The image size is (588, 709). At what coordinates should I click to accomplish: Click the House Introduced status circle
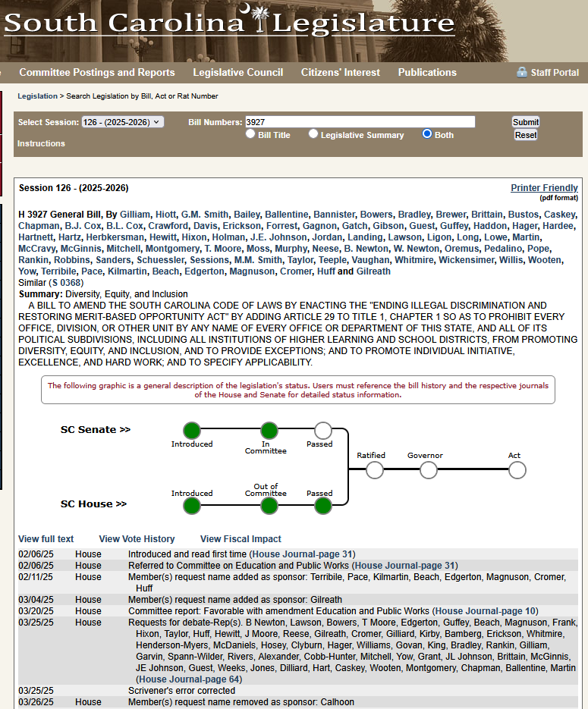(x=192, y=506)
